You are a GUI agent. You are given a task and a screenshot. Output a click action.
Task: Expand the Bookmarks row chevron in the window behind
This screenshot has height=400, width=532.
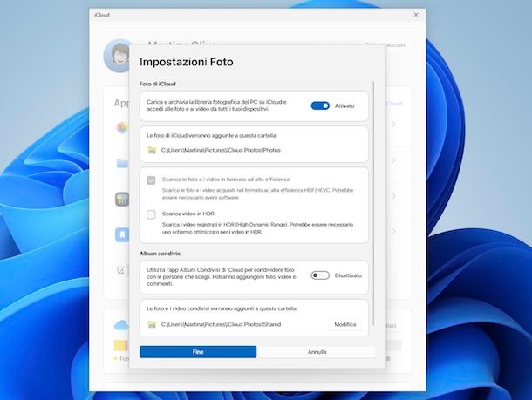[x=394, y=232]
